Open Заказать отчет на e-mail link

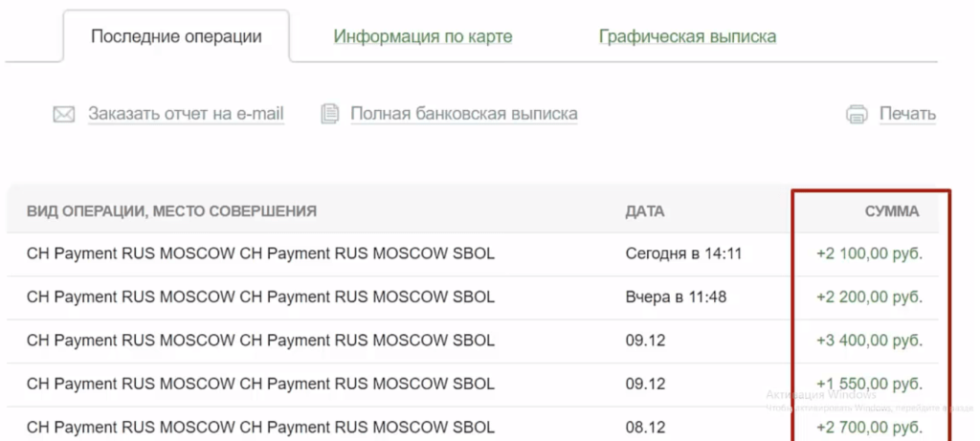(187, 114)
